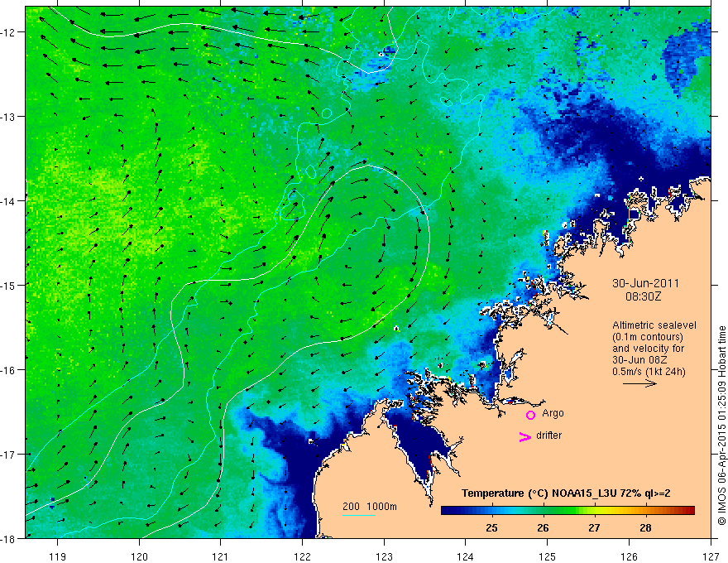Click the "Altimetric sealevel" caption line
Viewport: 728px width, 563px height.
[x=654, y=325]
